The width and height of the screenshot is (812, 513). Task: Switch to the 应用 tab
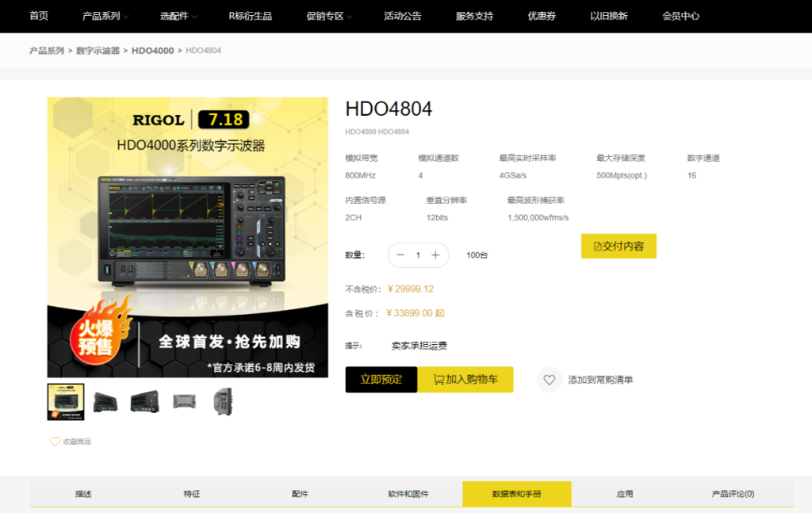point(625,494)
